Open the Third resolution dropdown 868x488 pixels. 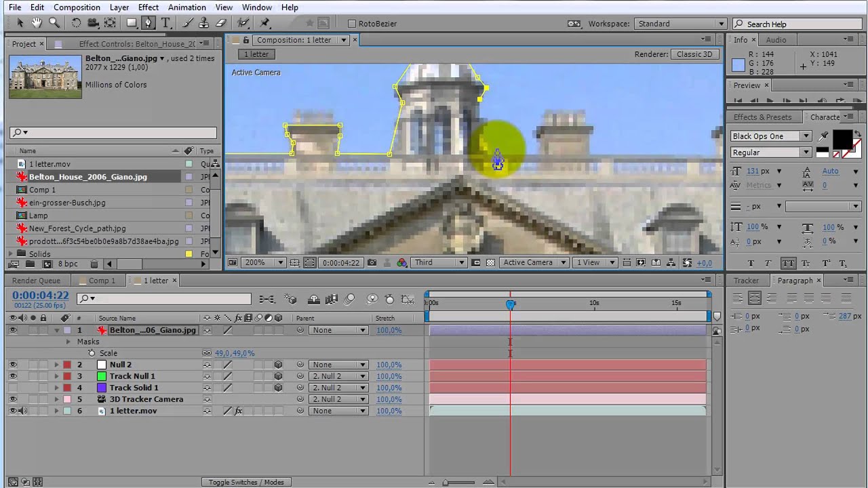[439, 262]
